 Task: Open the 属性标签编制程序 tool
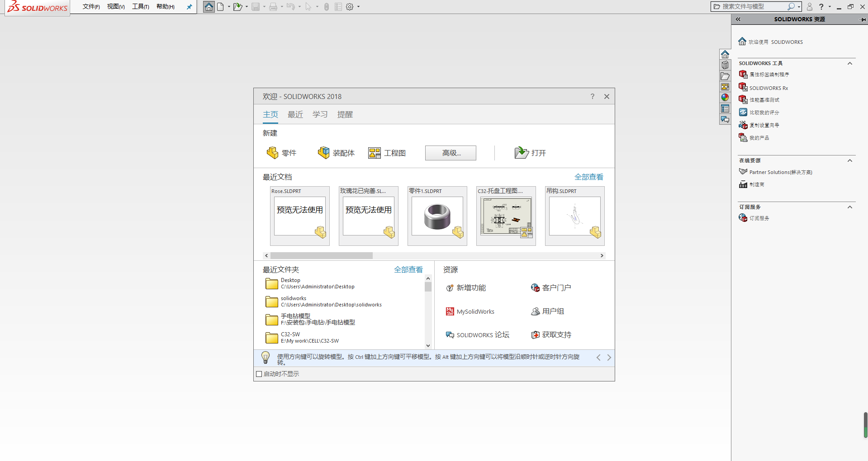[x=768, y=75]
